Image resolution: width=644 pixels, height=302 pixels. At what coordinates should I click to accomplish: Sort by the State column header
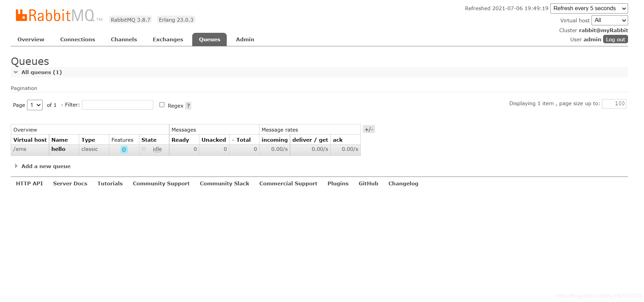[149, 140]
